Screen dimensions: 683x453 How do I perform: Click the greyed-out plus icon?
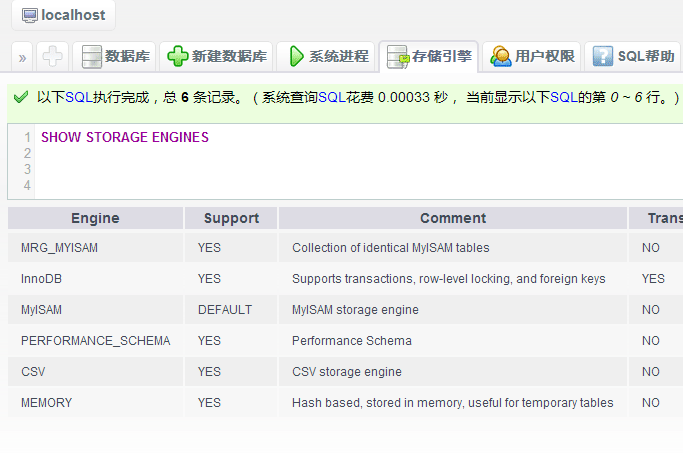click(x=54, y=56)
